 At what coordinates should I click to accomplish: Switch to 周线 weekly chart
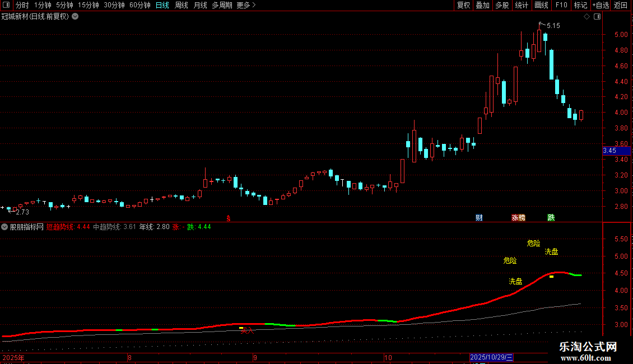click(181, 5)
